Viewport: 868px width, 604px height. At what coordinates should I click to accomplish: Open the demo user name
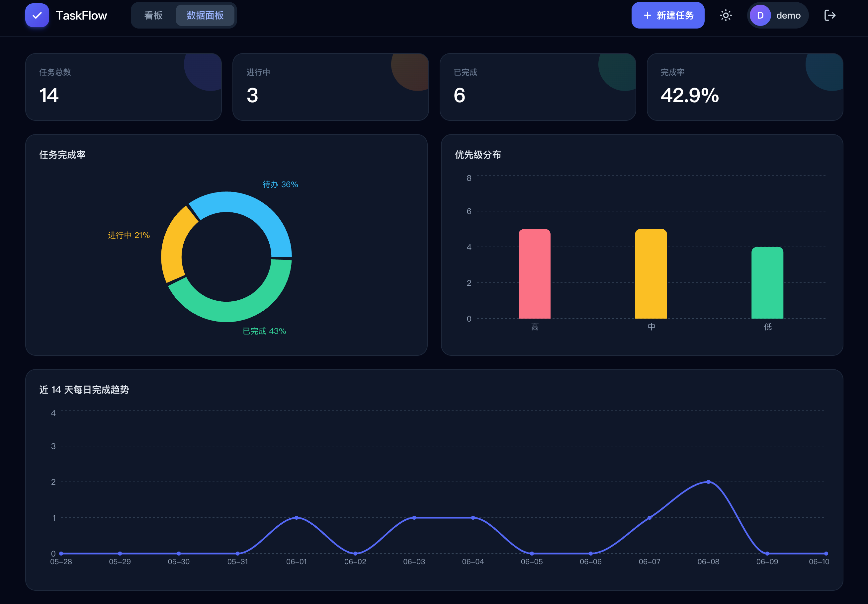(x=788, y=16)
